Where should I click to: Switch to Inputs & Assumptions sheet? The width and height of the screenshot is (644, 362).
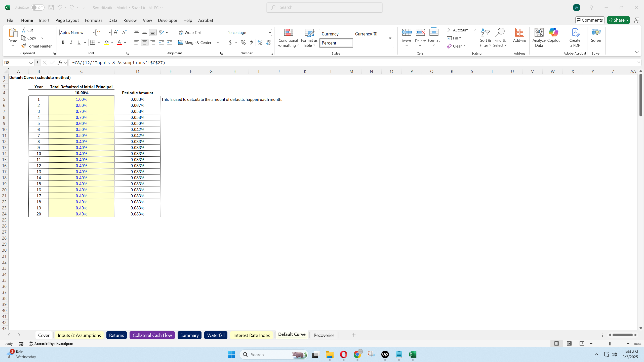pyautogui.click(x=79, y=335)
